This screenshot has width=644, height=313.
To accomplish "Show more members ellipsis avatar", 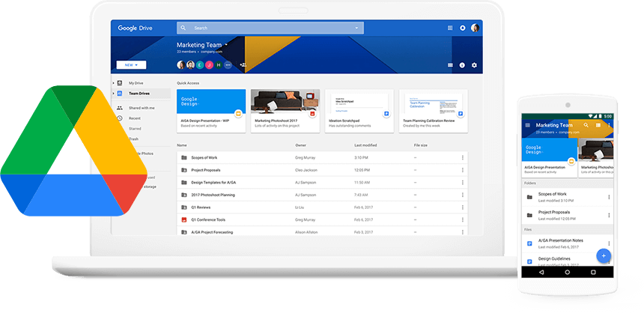I will click(x=228, y=65).
